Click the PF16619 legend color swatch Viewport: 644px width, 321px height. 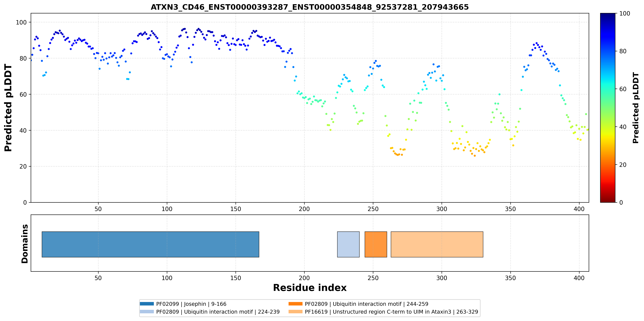[x=295, y=311]
